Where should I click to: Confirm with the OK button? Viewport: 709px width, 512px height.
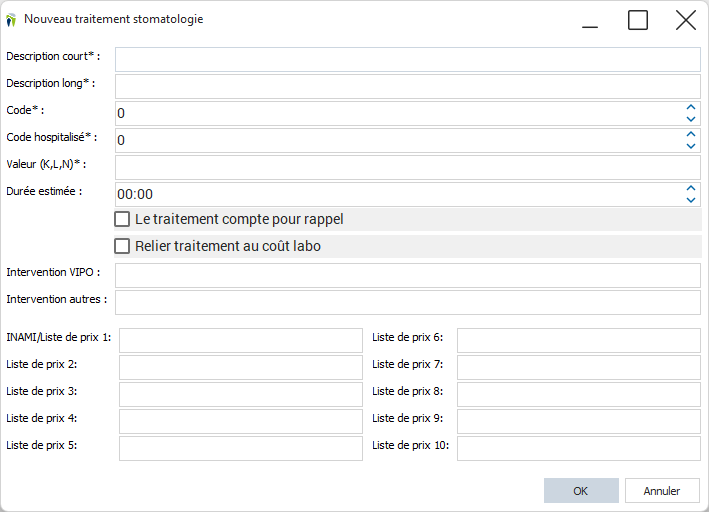pos(581,491)
